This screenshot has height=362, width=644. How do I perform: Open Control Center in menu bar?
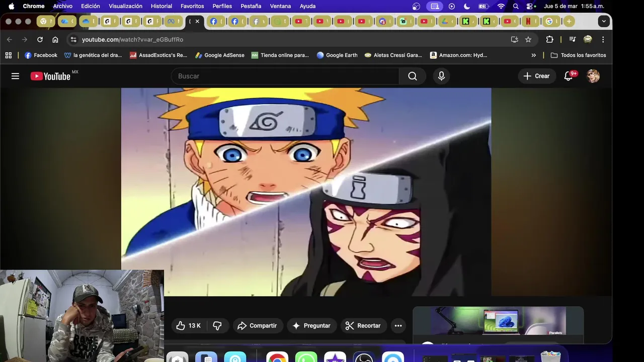coord(530,6)
